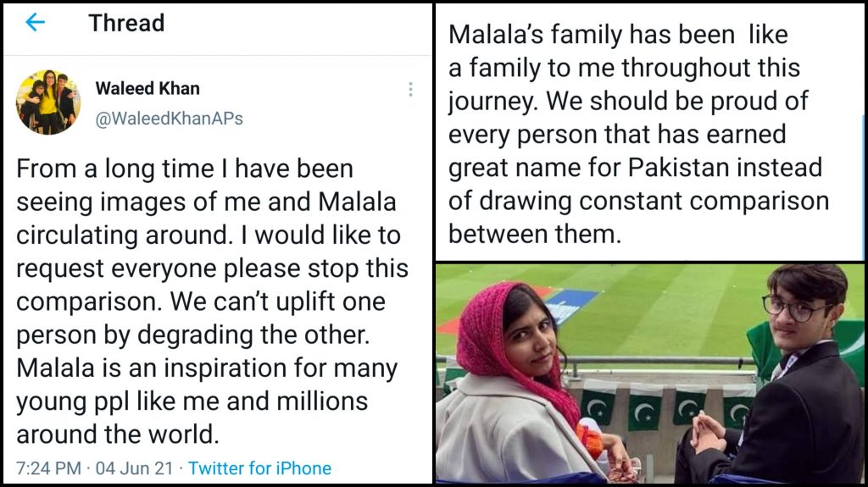Viewport: 868px width, 487px height.
Task: Click the Waleed Khan display name
Action: [x=147, y=89]
